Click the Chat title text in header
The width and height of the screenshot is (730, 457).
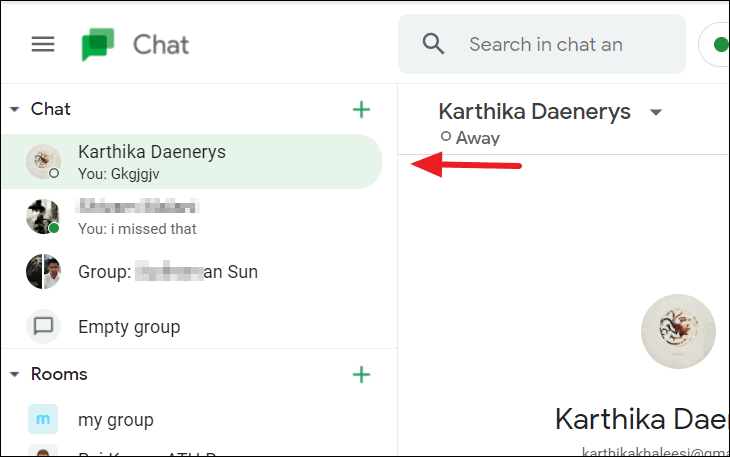(x=161, y=45)
